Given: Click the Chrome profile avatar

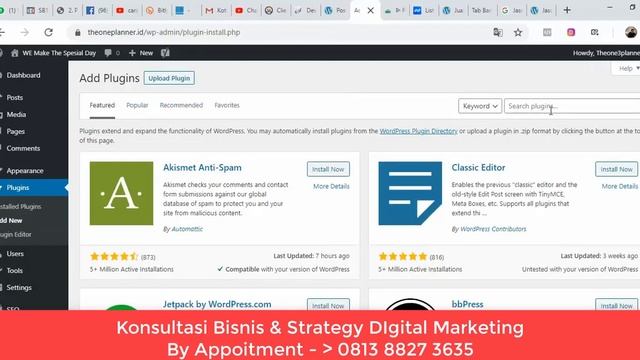Looking at the screenshot, I should [631, 32].
